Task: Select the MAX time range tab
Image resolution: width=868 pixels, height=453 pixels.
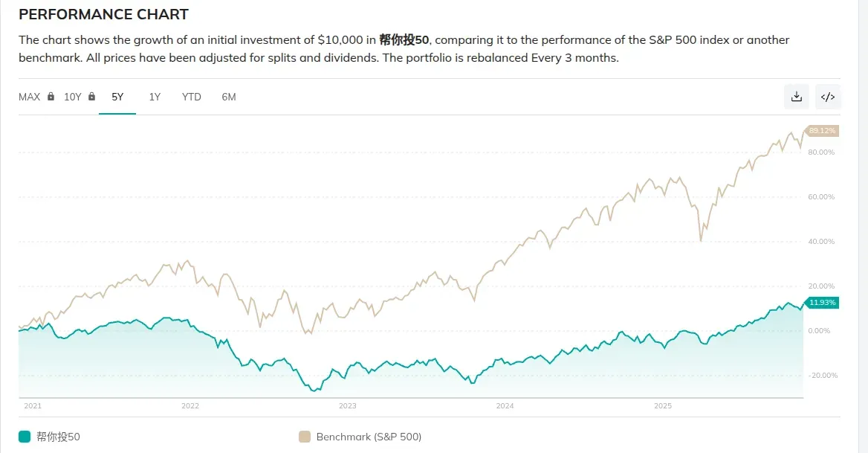Action: coord(30,97)
